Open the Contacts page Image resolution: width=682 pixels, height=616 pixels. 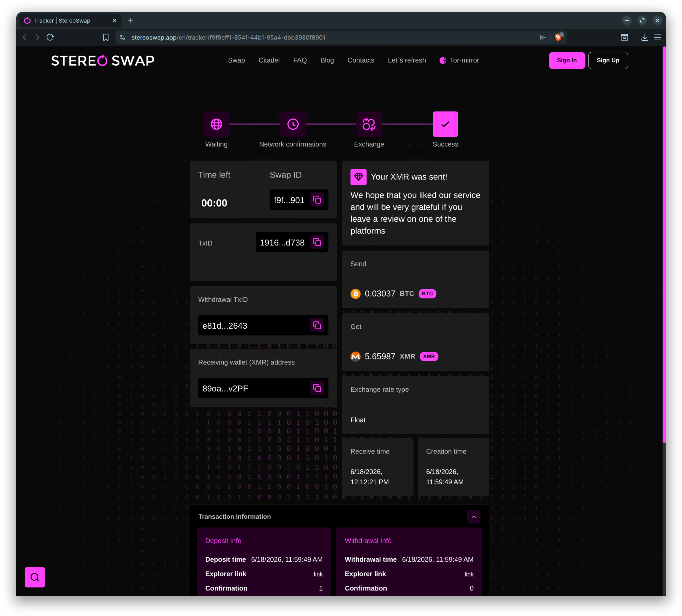(x=361, y=60)
